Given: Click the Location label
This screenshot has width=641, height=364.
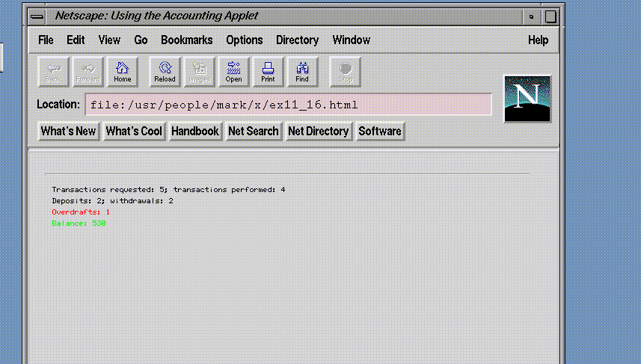Looking at the screenshot, I should coord(58,105).
